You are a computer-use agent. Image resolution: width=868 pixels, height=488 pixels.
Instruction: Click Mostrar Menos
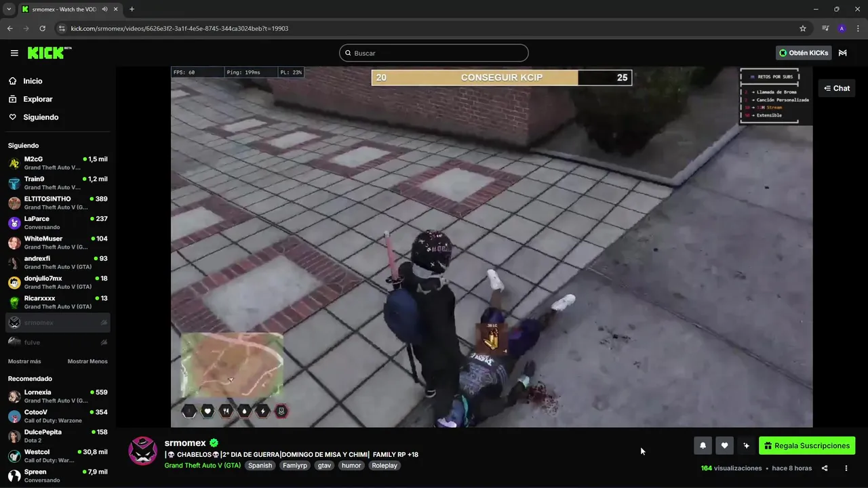[x=87, y=361]
